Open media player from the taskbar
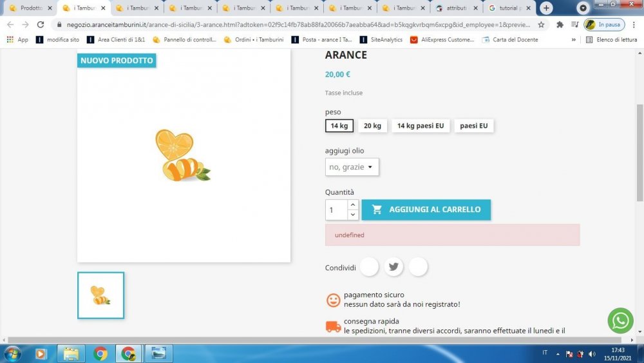This screenshot has width=644, height=363. [41, 354]
